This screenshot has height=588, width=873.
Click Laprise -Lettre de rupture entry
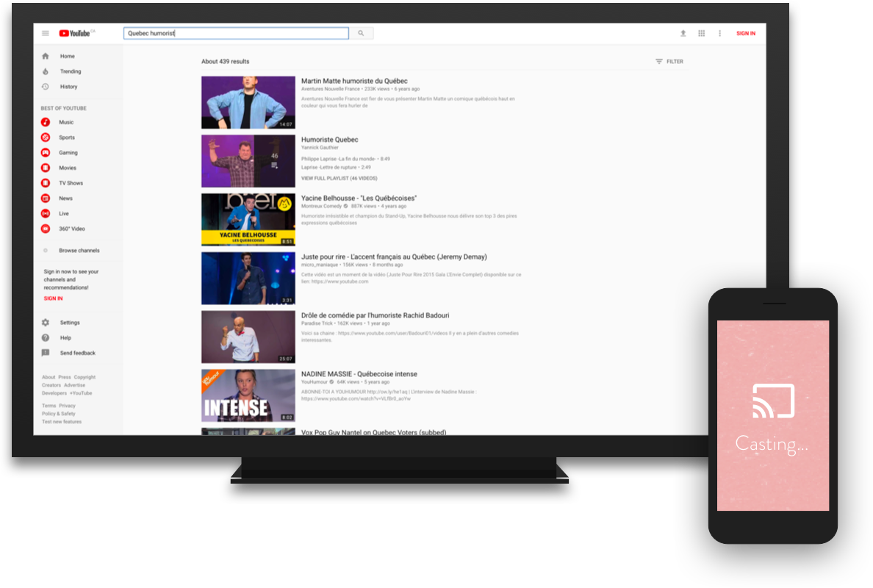337,167
